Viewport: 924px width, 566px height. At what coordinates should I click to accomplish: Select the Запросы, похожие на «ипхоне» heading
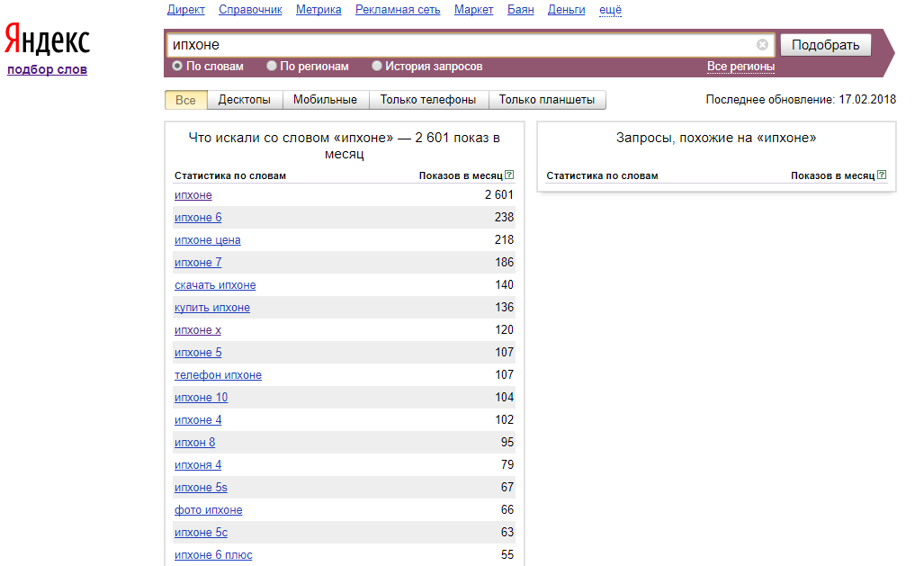pyautogui.click(x=716, y=138)
